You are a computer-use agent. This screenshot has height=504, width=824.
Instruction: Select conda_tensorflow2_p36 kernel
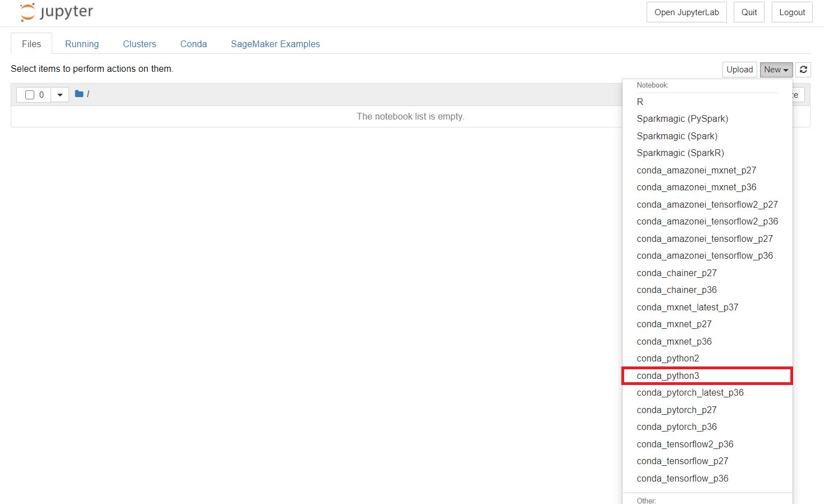click(x=707, y=444)
